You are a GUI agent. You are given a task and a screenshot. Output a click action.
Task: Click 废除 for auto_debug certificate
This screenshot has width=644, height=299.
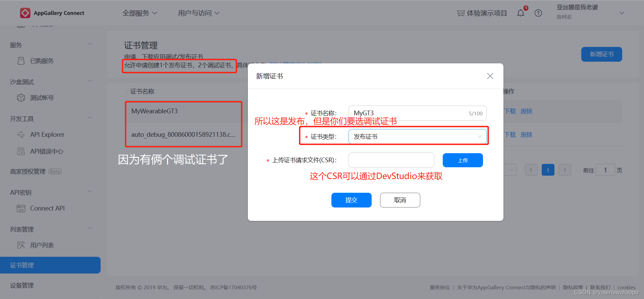pos(527,135)
